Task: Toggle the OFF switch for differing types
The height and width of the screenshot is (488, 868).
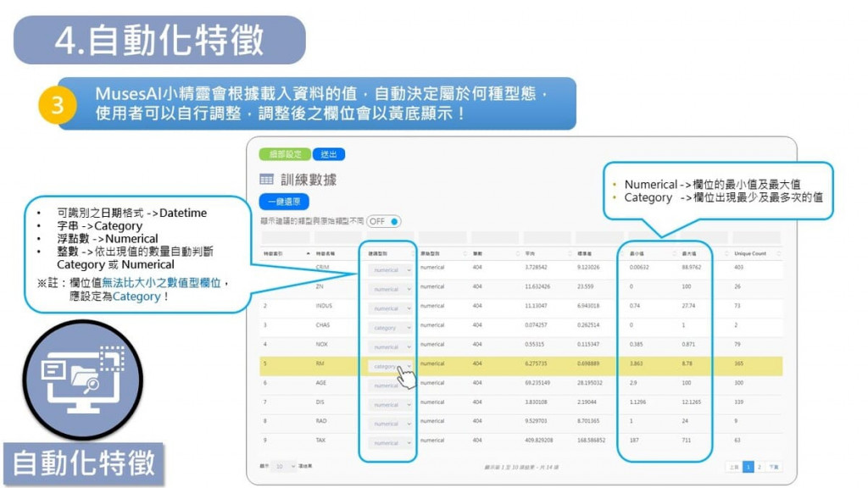Action: 383,221
